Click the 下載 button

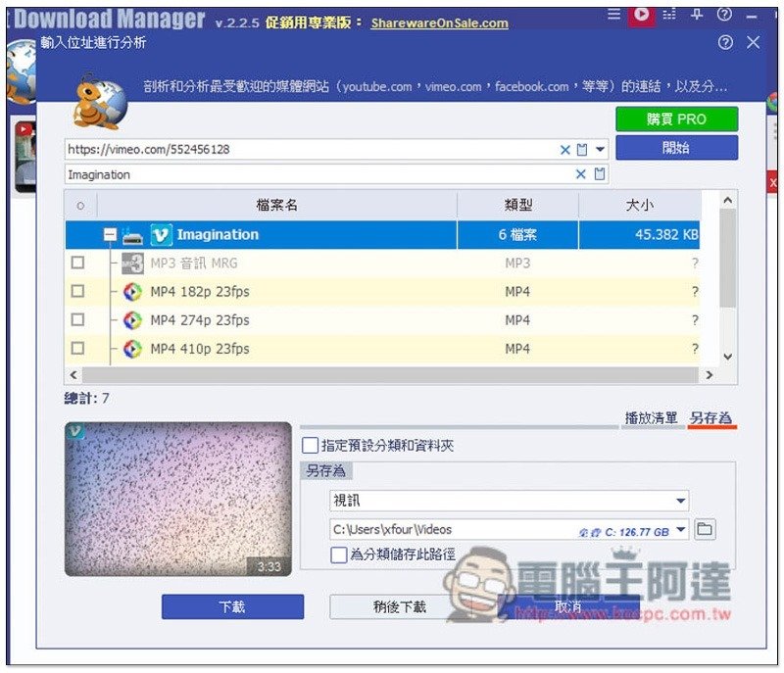232,607
